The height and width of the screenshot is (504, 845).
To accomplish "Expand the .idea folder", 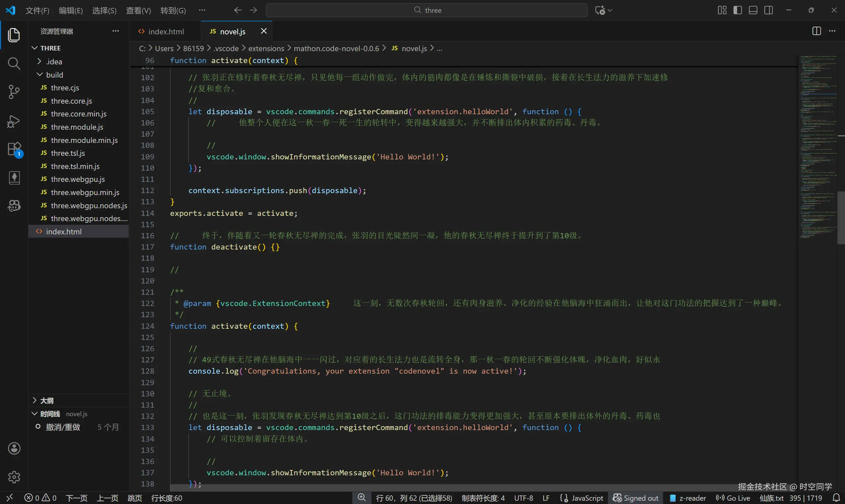I will pos(54,61).
